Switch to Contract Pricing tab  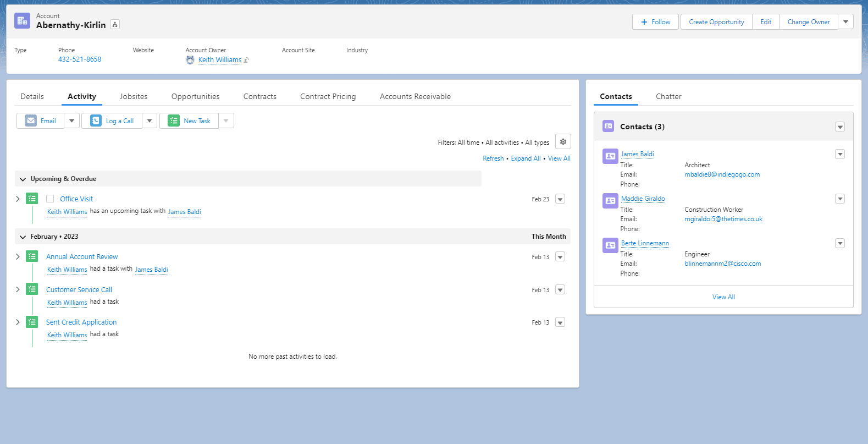point(328,96)
